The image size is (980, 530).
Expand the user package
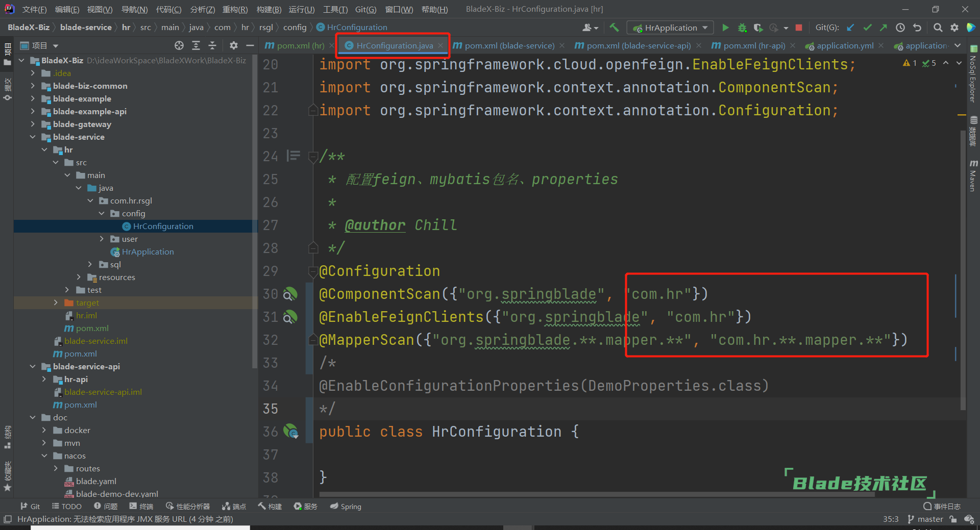tap(102, 239)
